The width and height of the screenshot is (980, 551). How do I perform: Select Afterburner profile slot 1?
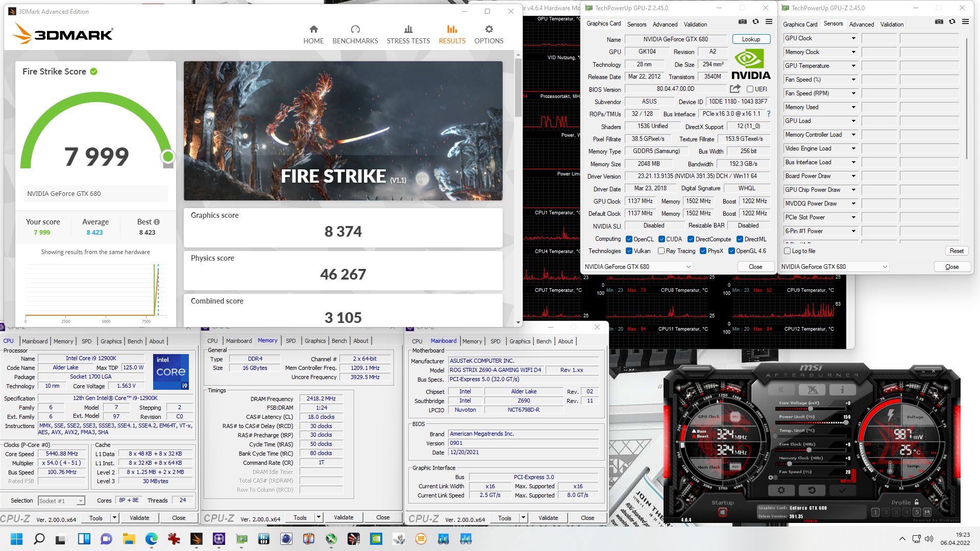[875, 512]
